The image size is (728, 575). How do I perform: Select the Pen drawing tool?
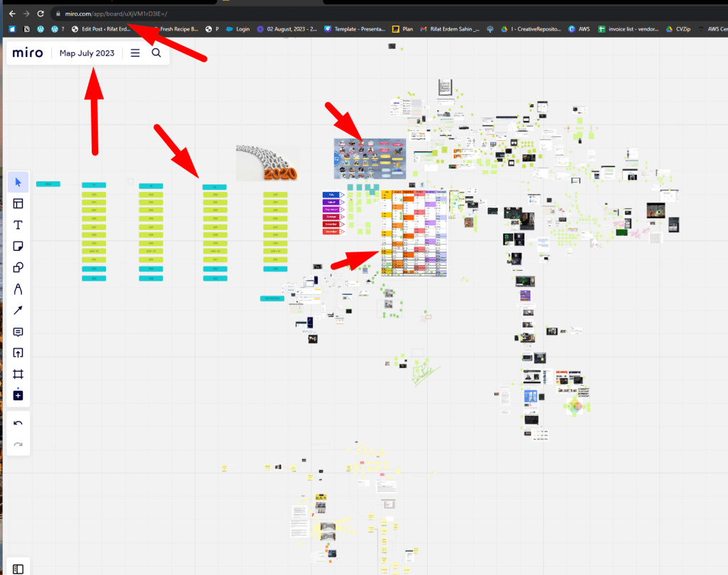coord(18,289)
